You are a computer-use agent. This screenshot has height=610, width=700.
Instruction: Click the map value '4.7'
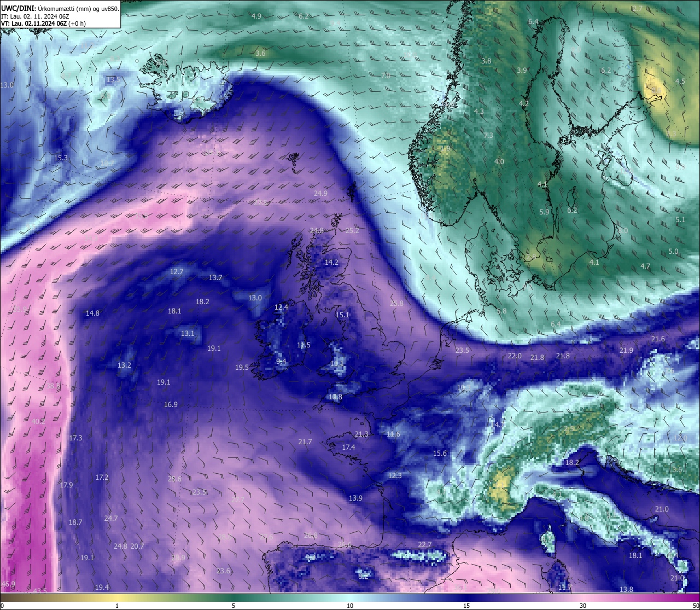point(645,266)
